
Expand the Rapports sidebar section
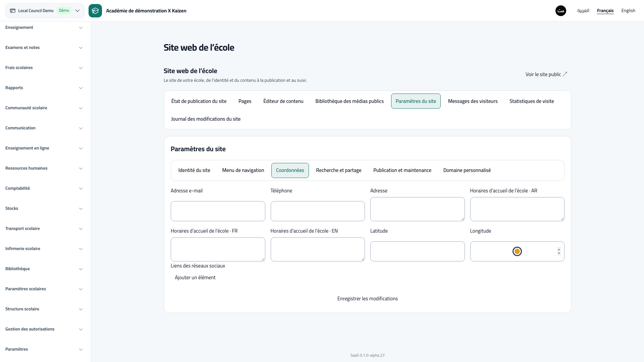[x=44, y=88]
